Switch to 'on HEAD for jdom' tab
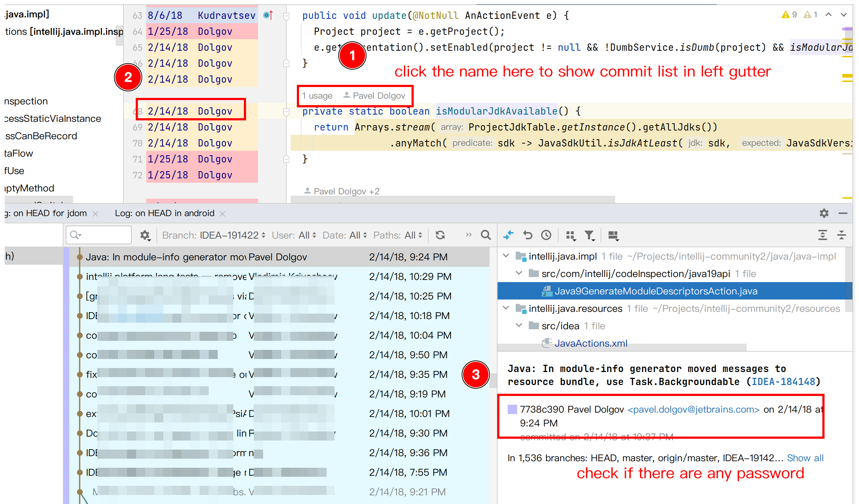Screen dimensions: 859x504 (x=46, y=213)
